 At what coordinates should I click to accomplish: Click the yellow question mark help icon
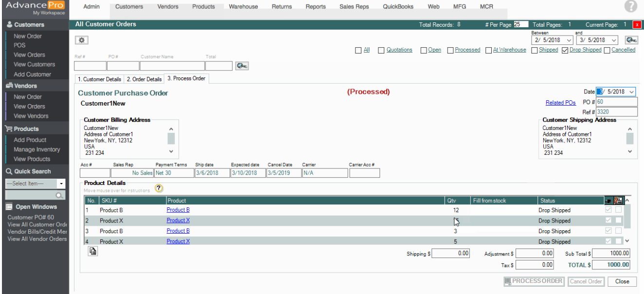click(x=159, y=188)
